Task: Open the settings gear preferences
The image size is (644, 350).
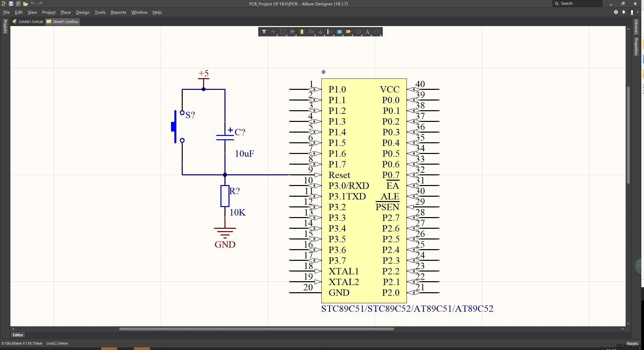Action: click(616, 12)
